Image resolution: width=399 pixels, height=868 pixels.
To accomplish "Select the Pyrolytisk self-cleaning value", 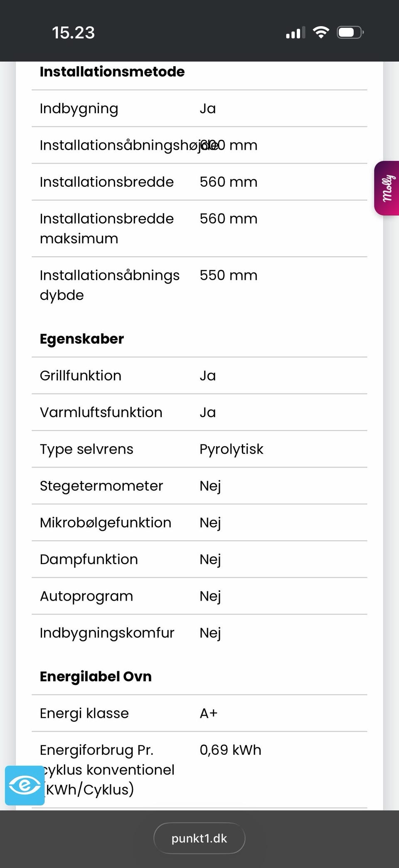I will (x=231, y=449).
